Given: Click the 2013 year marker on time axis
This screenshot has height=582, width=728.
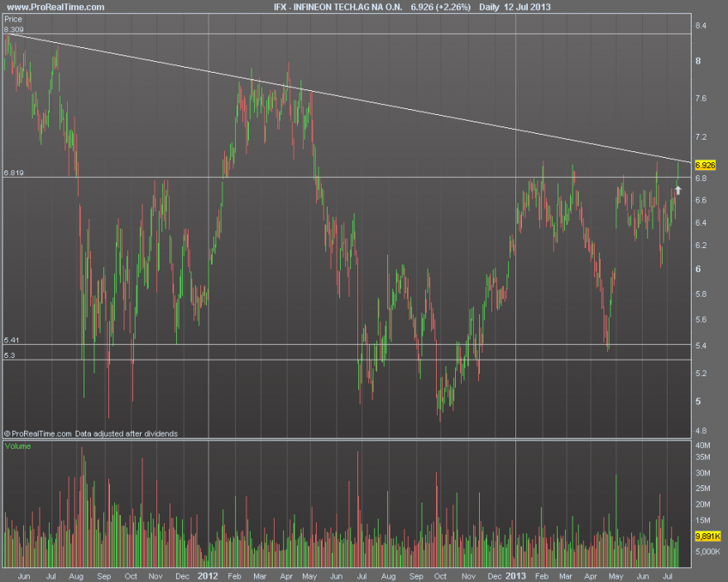Looking at the screenshot, I should click(515, 576).
